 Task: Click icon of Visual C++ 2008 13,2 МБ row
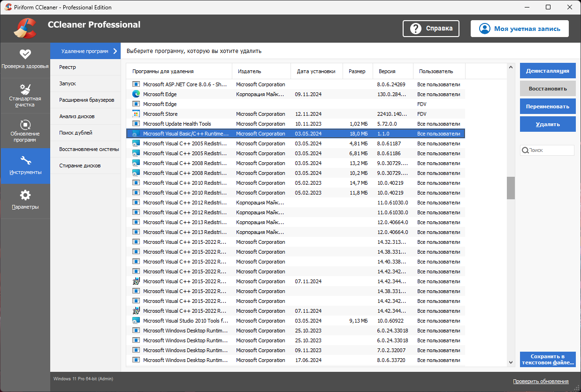pos(136,163)
